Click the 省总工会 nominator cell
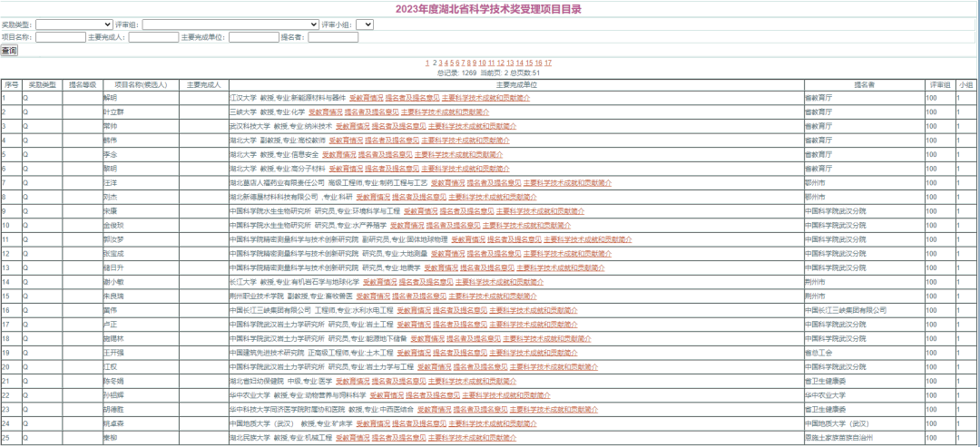The height and width of the screenshot is (447, 980). [864, 353]
